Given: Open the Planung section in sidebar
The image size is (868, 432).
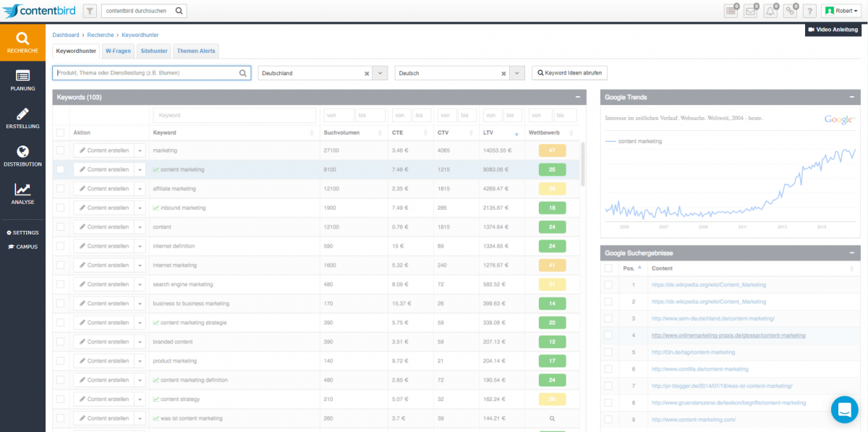Looking at the screenshot, I should [x=22, y=80].
